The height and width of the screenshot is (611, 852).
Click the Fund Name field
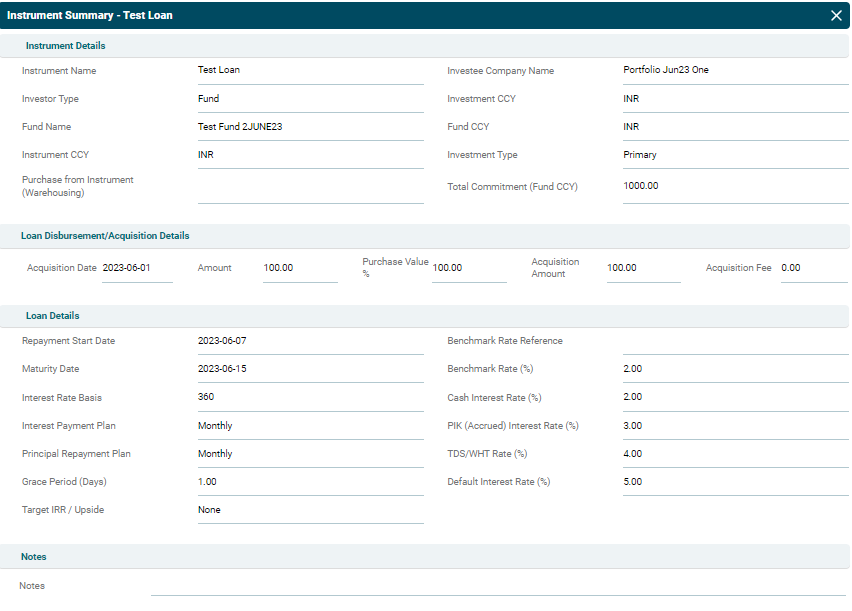click(310, 127)
